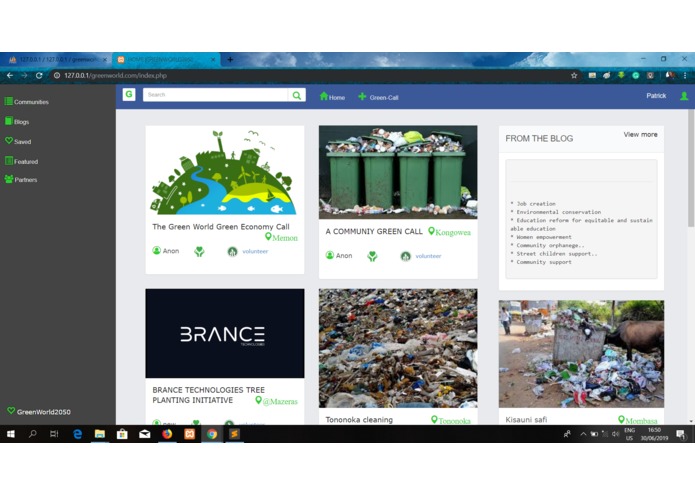Image resolution: width=695 pixels, height=494 pixels.
Task: Click the green user avatar icon
Action: (x=684, y=96)
